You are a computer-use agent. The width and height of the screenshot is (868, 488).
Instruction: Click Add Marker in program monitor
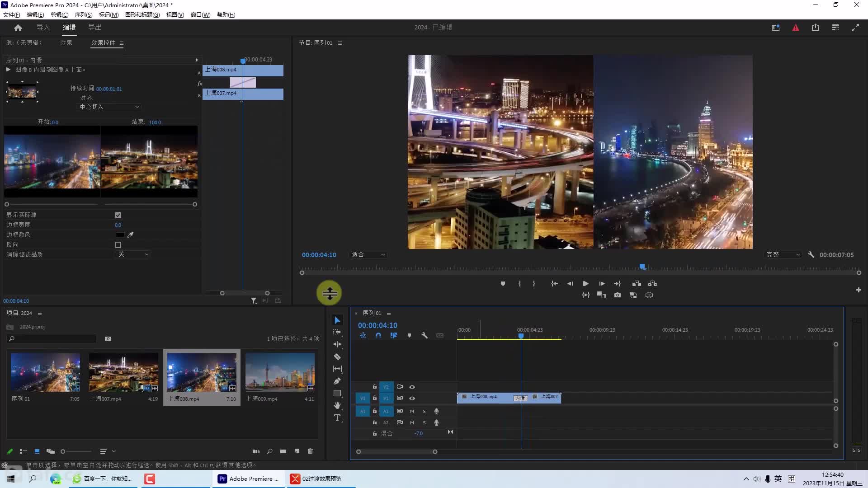pyautogui.click(x=503, y=284)
